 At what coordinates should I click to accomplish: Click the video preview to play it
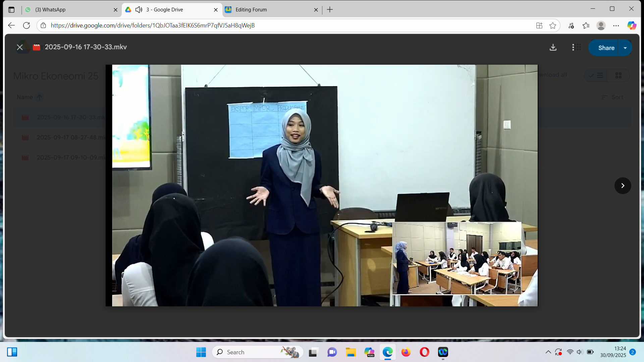321,185
